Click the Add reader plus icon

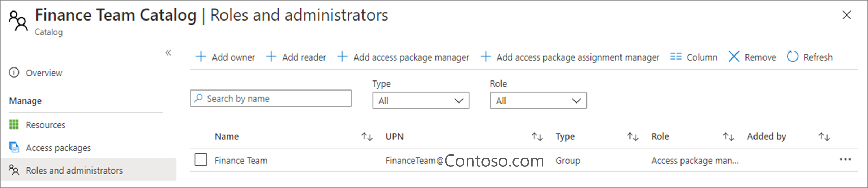click(271, 57)
